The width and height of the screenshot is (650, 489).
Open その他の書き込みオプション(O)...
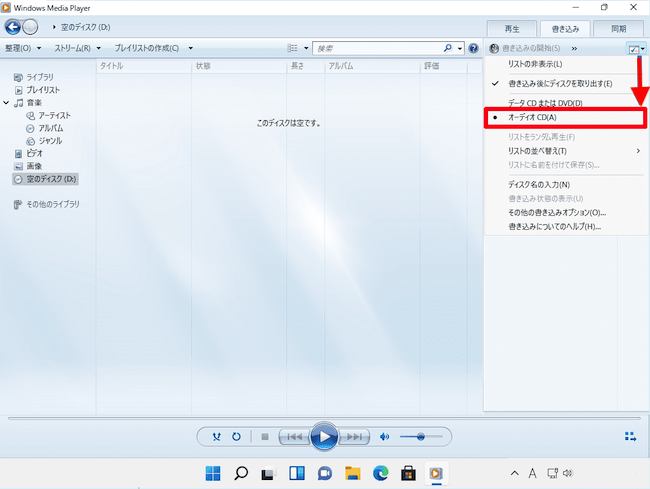(565, 213)
